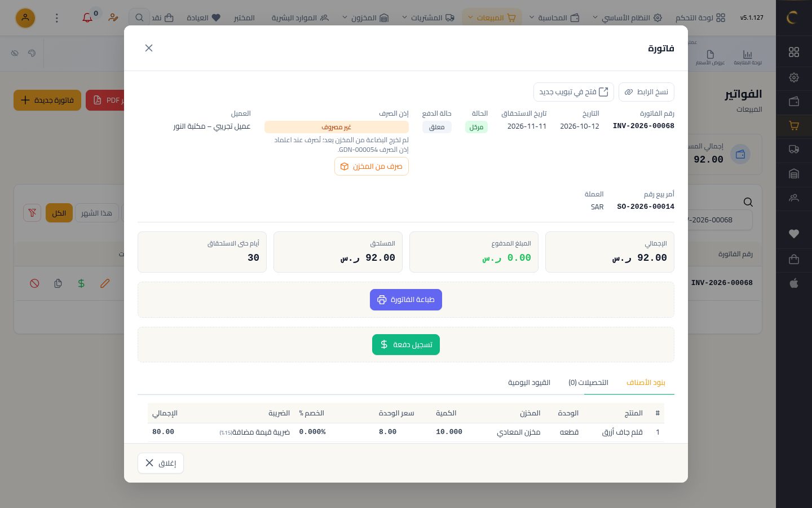Click the people icon in sidebar
Image resolution: width=812 pixels, height=508 pixels.
(794, 198)
